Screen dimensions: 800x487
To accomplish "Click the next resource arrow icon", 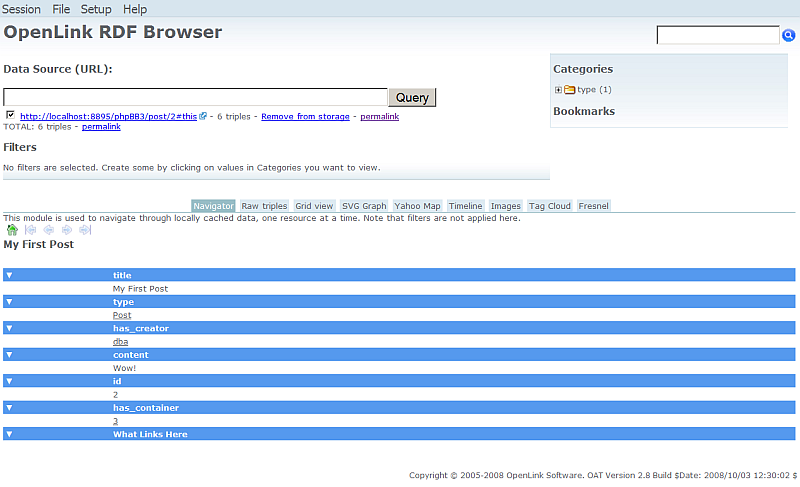I will point(66,230).
